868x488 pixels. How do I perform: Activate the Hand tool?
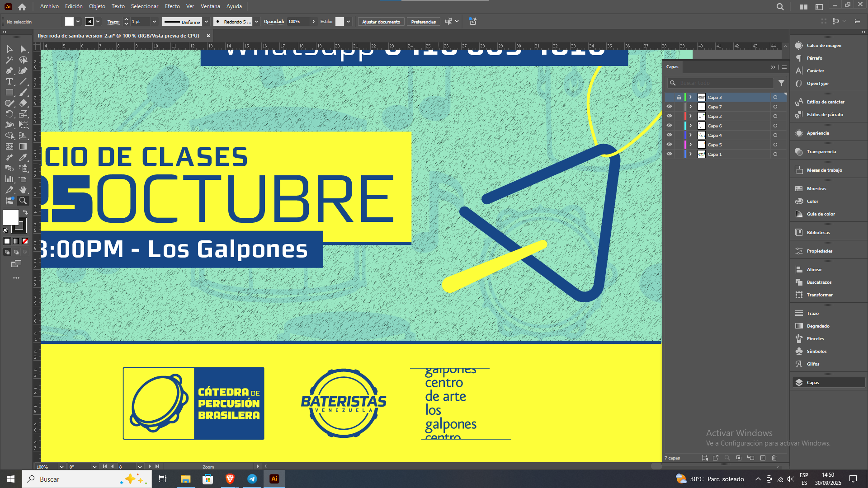click(x=23, y=190)
